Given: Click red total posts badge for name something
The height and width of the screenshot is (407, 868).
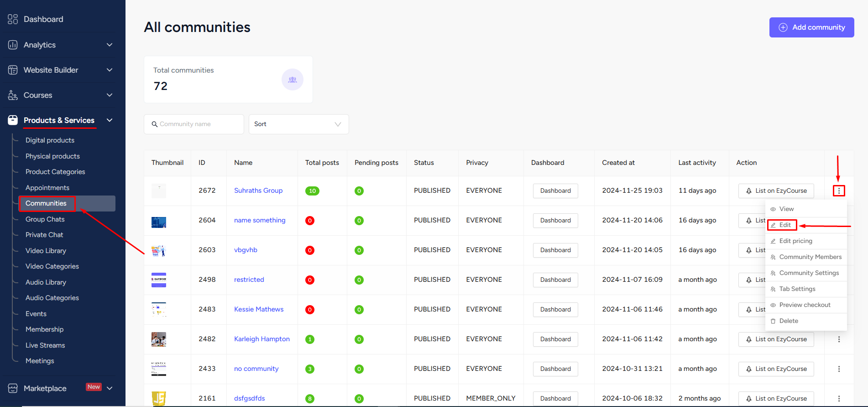Looking at the screenshot, I should (310, 221).
